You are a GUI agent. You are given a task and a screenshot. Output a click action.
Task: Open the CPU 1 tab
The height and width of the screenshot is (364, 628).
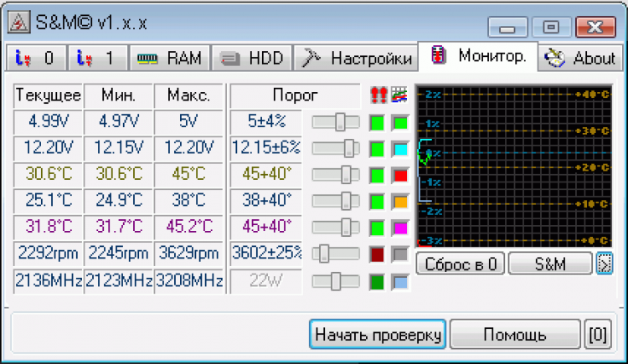click(98, 58)
